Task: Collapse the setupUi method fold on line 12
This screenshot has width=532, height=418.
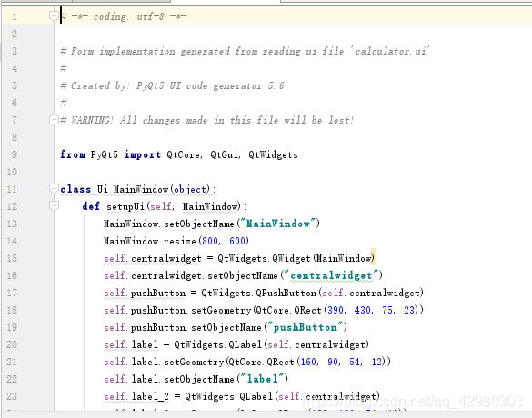Action: [54, 205]
